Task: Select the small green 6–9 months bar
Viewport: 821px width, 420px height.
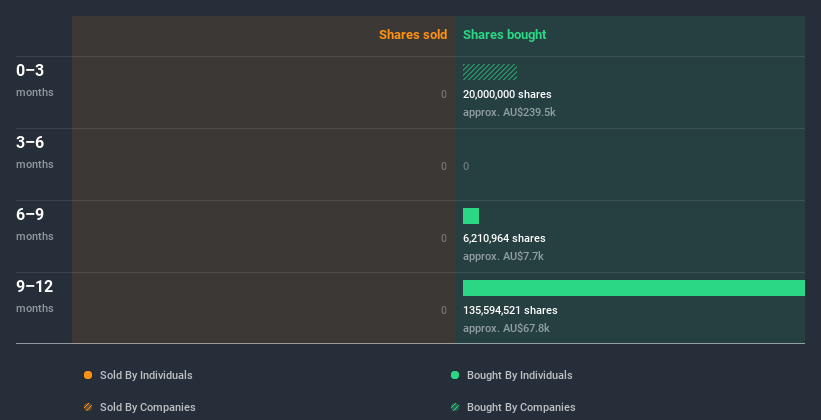Action: pyautogui.click(x=471, y=216)
